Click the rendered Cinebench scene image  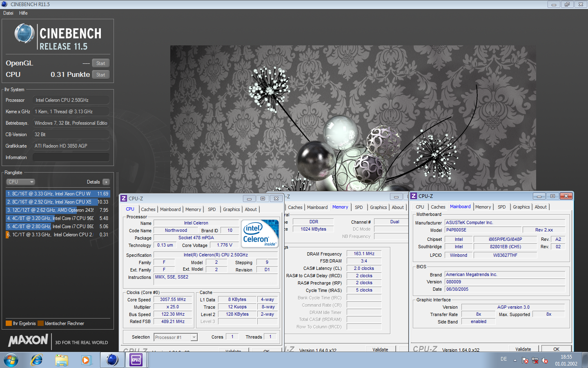click(353, 118)
